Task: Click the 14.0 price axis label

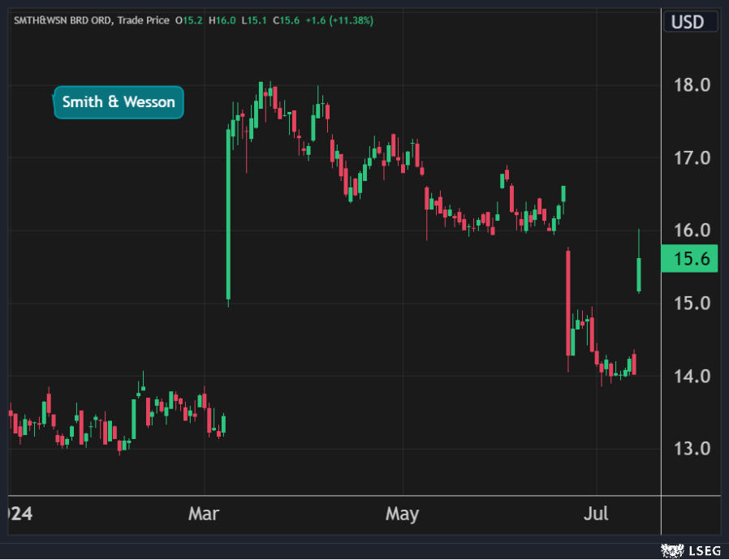Action: (693, 376)
